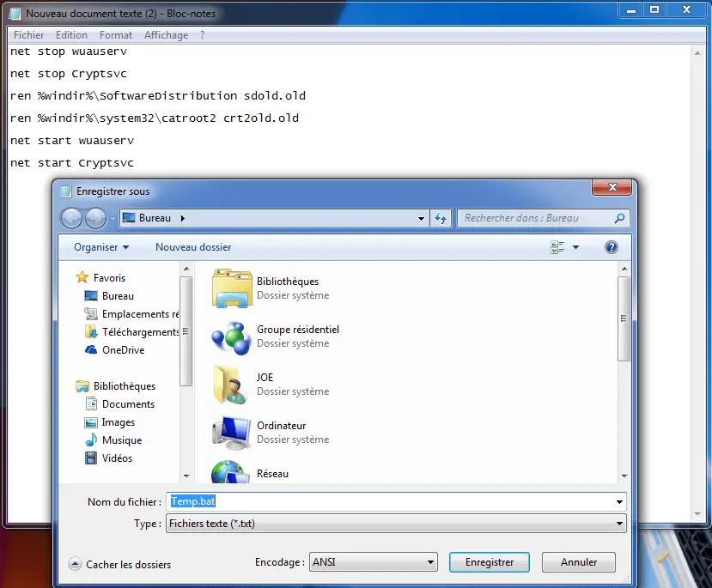Click the Bureau icon in the address bar

[x=129, y=218]
